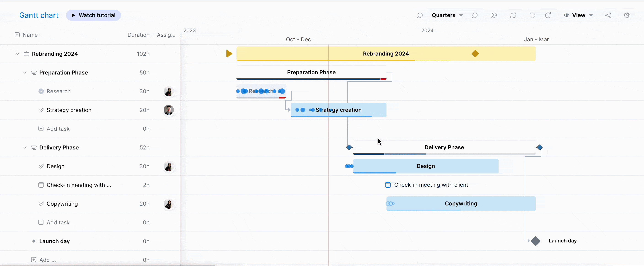This screenshot has height=266, width=644.
Task: Open the Gantt chart title link
Action: coord(39,15)
